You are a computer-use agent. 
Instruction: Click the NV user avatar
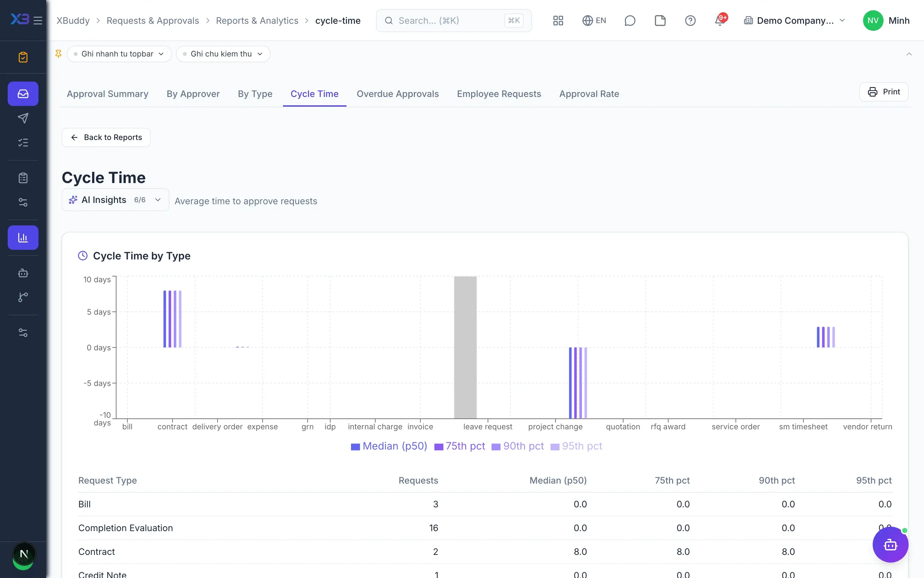[x=873, y=20]
